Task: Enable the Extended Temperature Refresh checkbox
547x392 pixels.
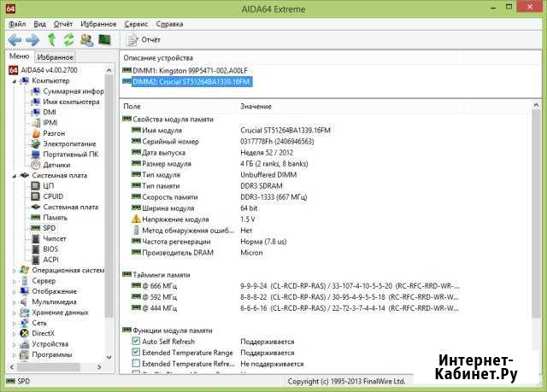Action: tap(137, 363)
